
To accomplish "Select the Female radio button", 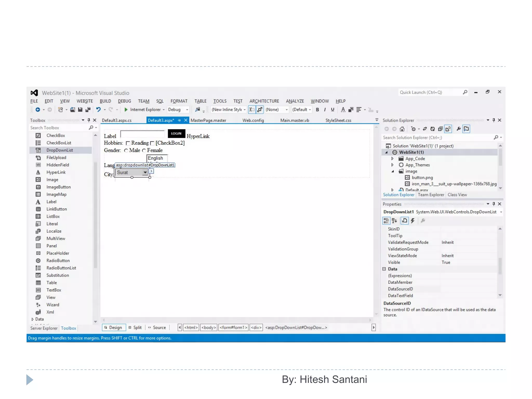I will coord(144,150).
